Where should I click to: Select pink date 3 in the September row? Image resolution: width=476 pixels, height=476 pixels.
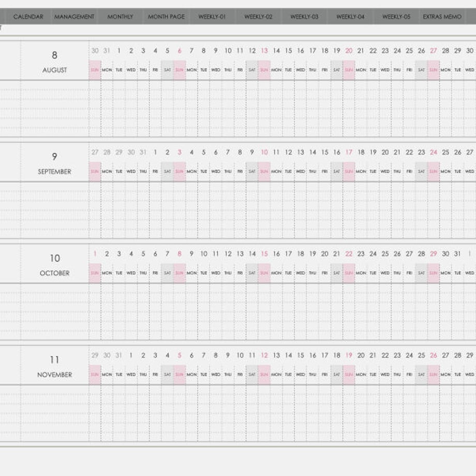pyautogui.click(x=180, y=153)
